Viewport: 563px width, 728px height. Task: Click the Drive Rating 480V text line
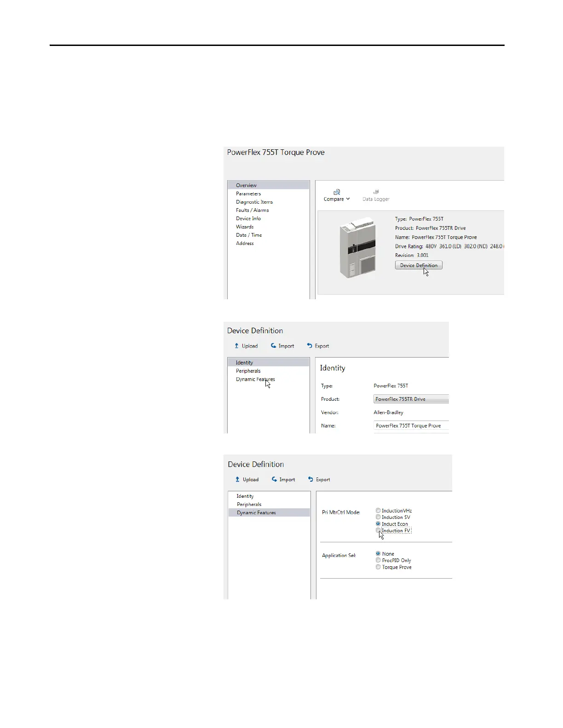tap(449, 246)
